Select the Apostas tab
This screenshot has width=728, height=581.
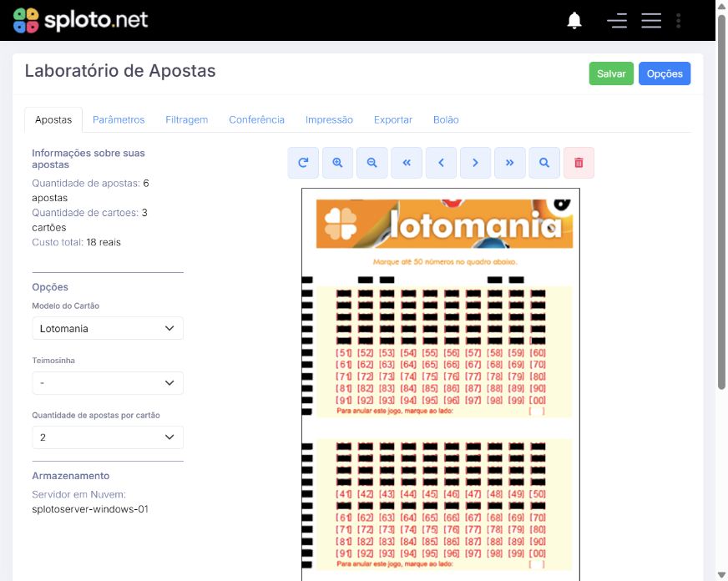(x=53, y=119)
